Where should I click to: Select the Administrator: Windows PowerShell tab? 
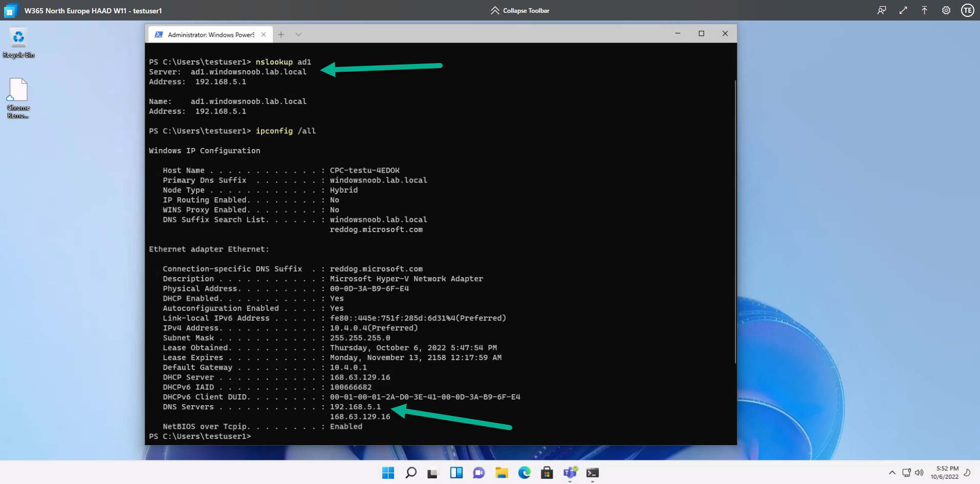click(210, 34)
